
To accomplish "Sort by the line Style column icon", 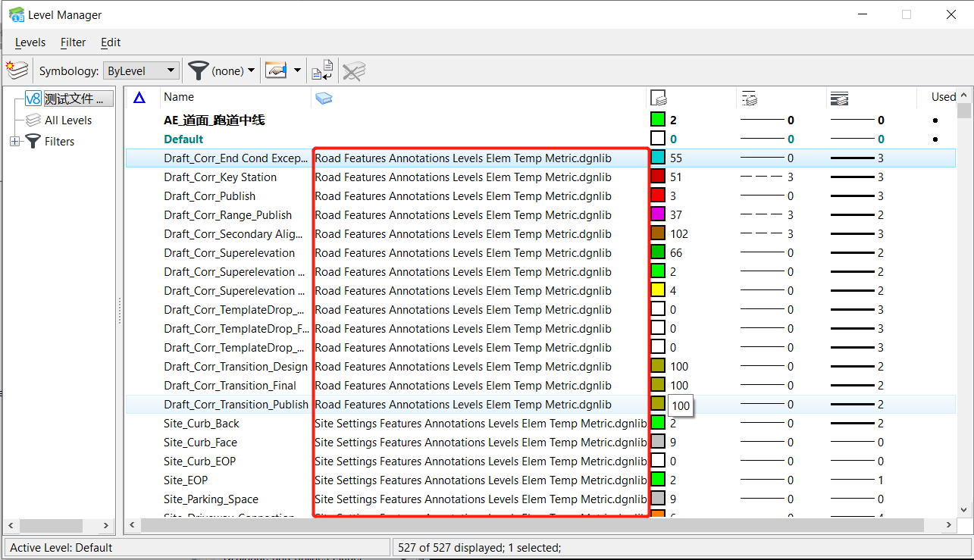I will click(x=749, y=98).
